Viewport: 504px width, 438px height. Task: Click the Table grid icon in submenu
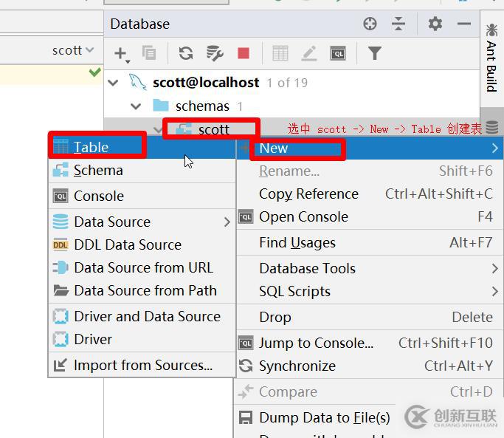point(61,147)
